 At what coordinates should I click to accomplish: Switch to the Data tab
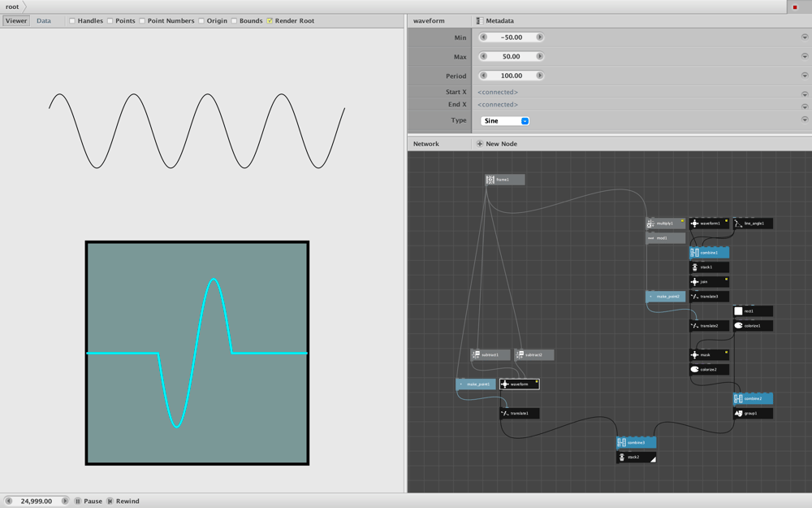pos(44,21)
